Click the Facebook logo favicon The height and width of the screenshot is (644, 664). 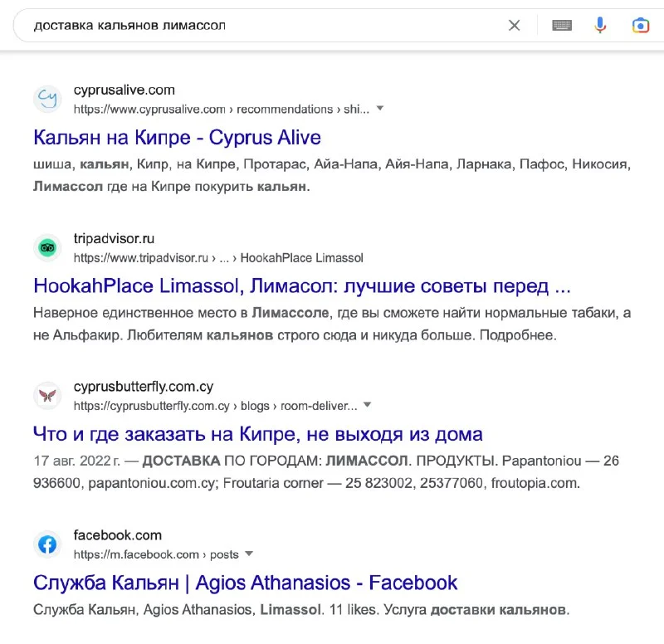(47, 544)
